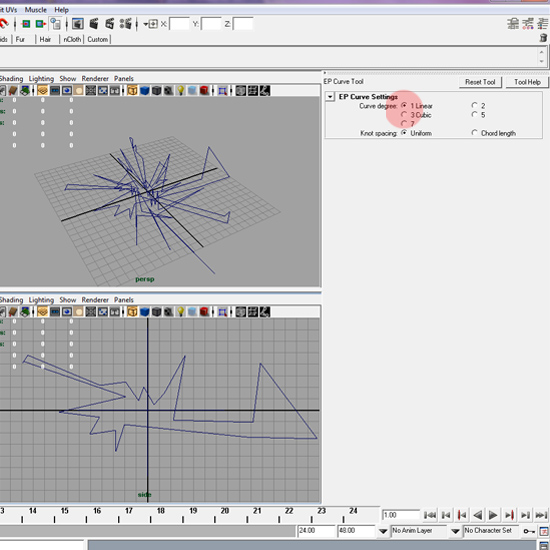Screen dimensions: 550x550
Task: Click the current frame field showing 1.00
Action: pyautogui.click(x=401, y=515)
